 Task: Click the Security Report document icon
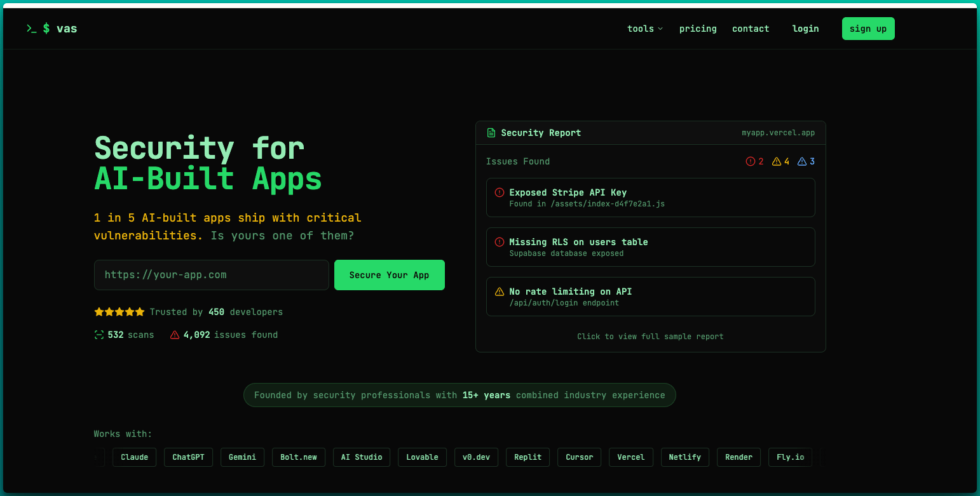pos(491,133)
